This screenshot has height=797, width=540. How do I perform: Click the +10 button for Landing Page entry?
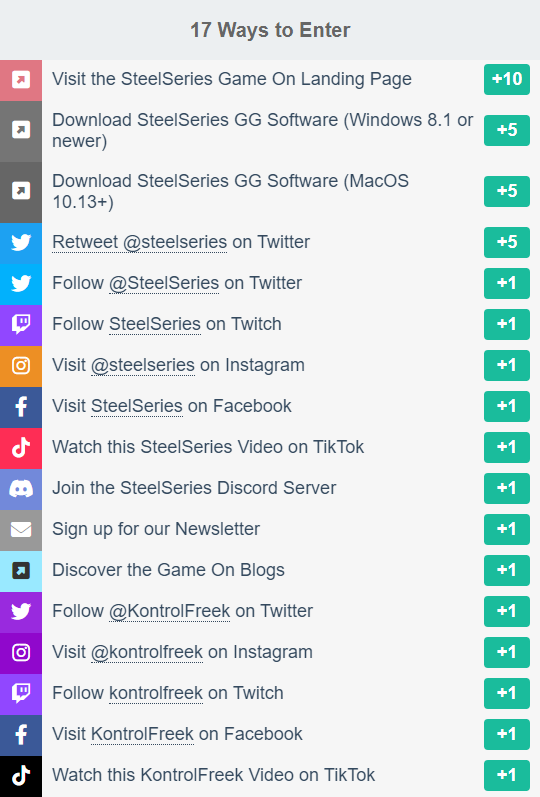tap(507, 79)
